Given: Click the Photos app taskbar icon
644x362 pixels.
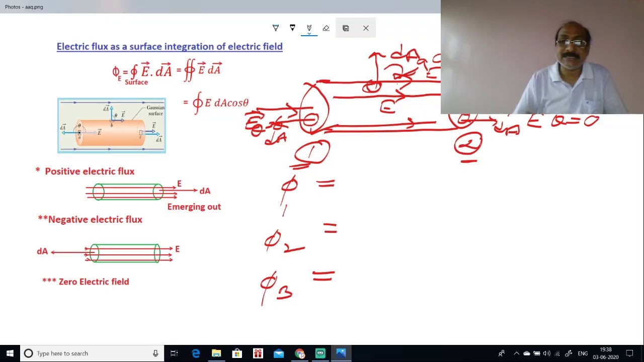Looking at the screenshot, I should [x=341, y=353].
